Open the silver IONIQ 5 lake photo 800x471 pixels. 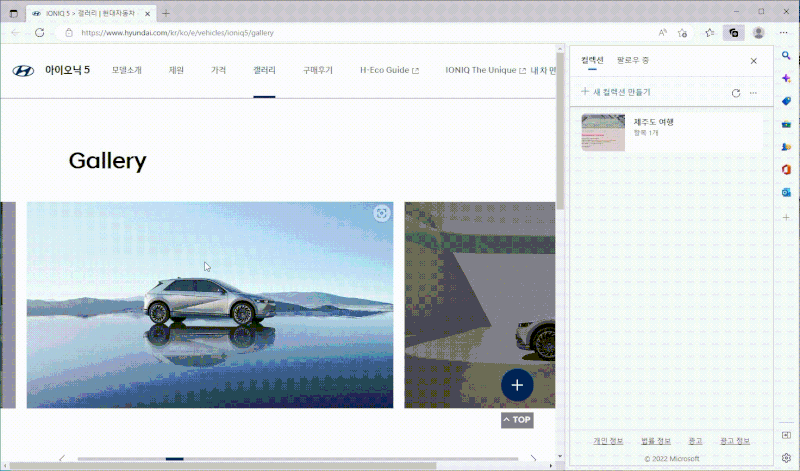(210, 305)
